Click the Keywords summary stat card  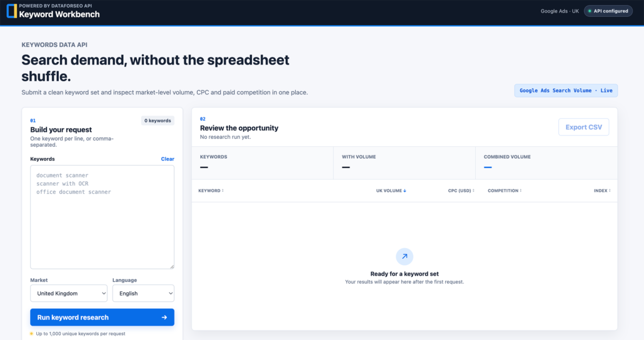(263, 163)
